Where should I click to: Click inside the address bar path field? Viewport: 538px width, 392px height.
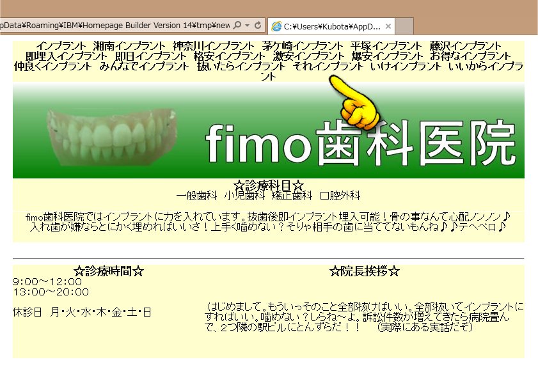coord(115,26)
